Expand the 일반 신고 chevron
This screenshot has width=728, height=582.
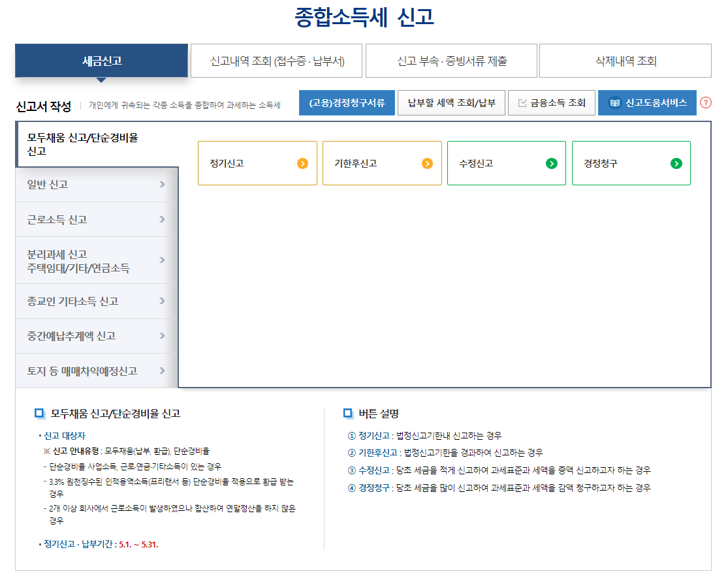162,184
